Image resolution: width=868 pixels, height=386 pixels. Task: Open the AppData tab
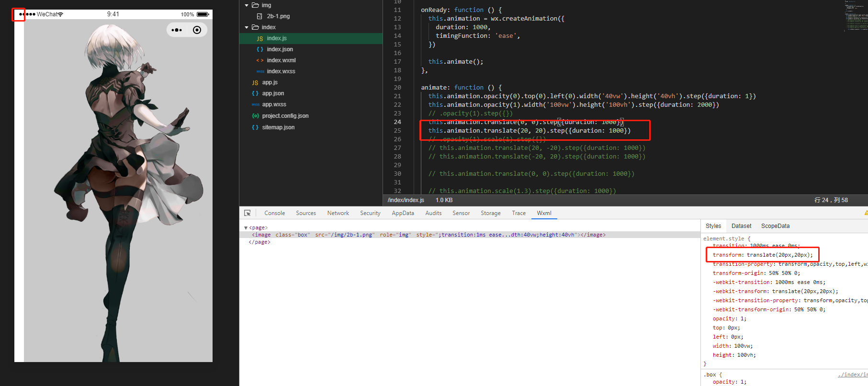(x=403, y=213)
